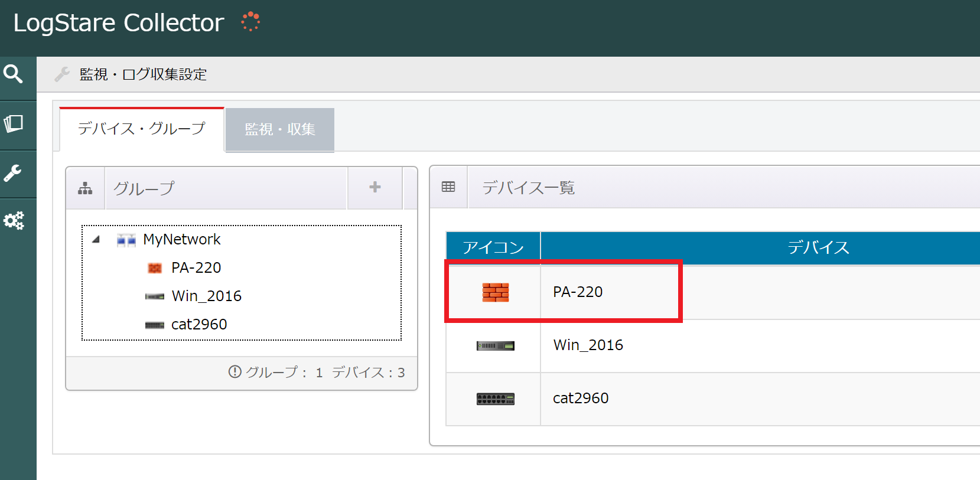Viewport: 980px width, 480px height.
Task: Click the グループ panel heading
Action: pos(144,188)
